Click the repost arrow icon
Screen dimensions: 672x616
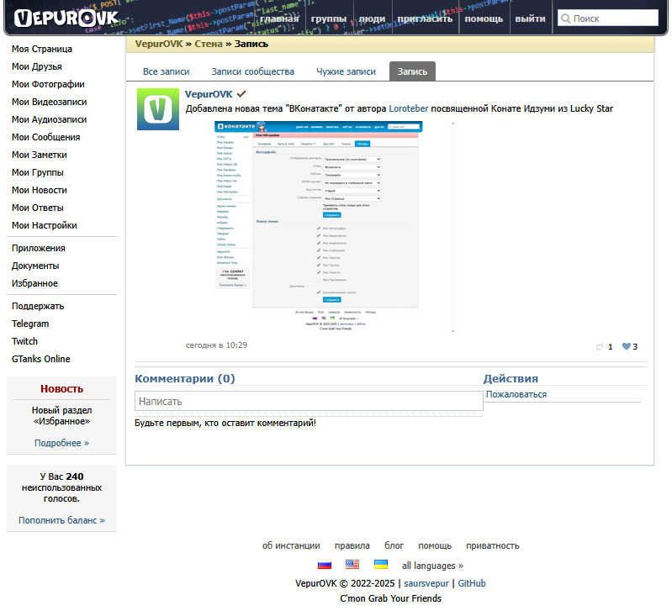pyautogui.click(x=600, y=346)
